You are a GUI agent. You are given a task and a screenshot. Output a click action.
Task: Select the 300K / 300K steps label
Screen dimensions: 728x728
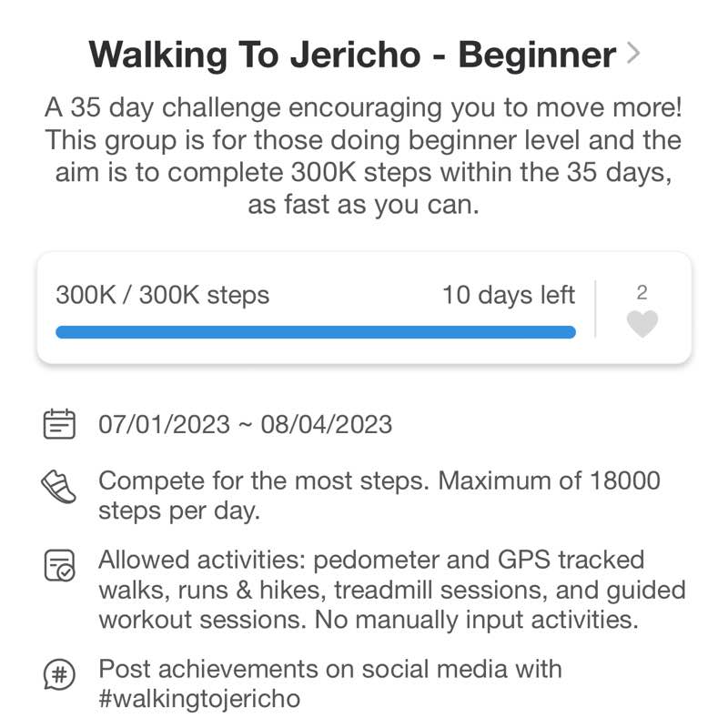point(163,296)
